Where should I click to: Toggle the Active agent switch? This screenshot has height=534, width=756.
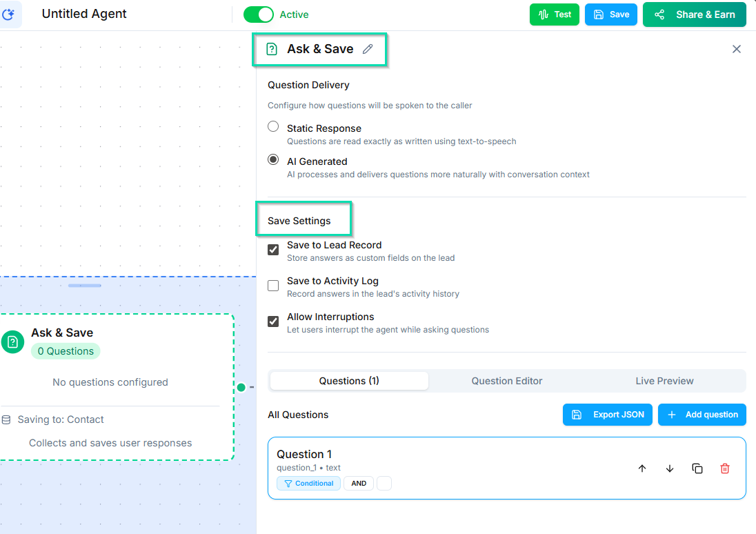pos(259,14)
